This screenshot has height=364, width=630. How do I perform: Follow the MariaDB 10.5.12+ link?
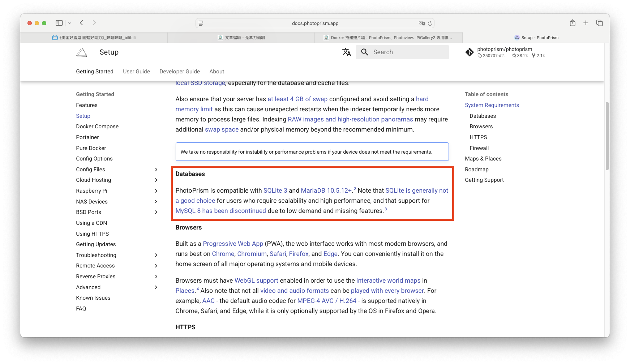pos(326,190)
